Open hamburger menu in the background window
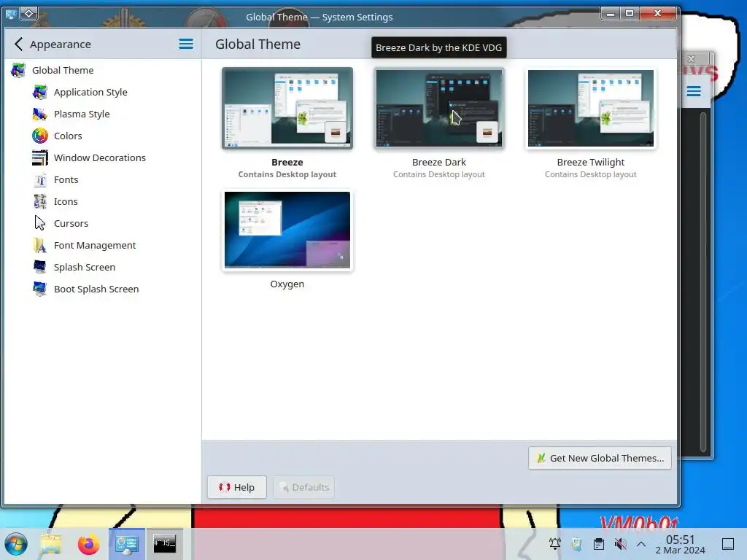Viewport: 747px width, 560px height. click(x=694, y=91)
